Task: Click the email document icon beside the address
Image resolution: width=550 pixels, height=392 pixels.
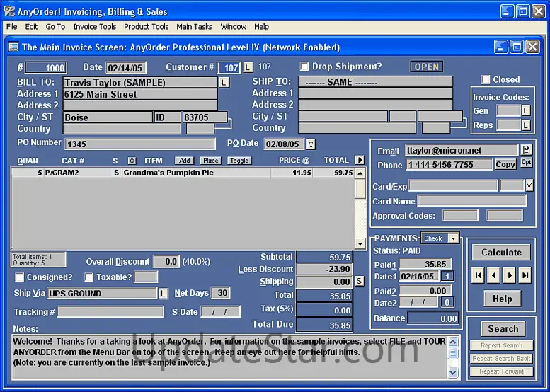Action: tap(526, 150)
